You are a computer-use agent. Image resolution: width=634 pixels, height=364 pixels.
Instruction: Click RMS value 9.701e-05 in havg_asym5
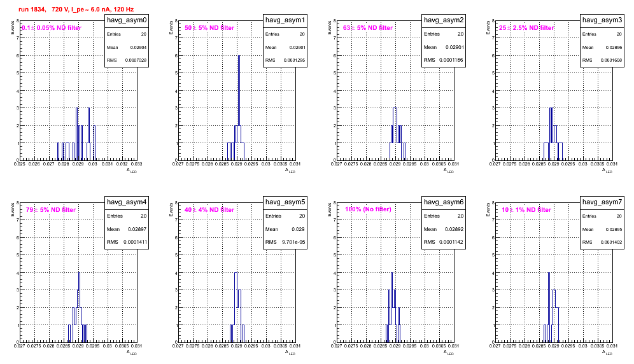click(293, 242)
